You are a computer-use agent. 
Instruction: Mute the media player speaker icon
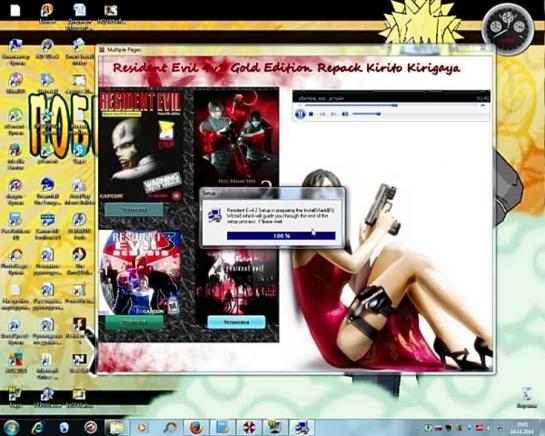[345, 114]
